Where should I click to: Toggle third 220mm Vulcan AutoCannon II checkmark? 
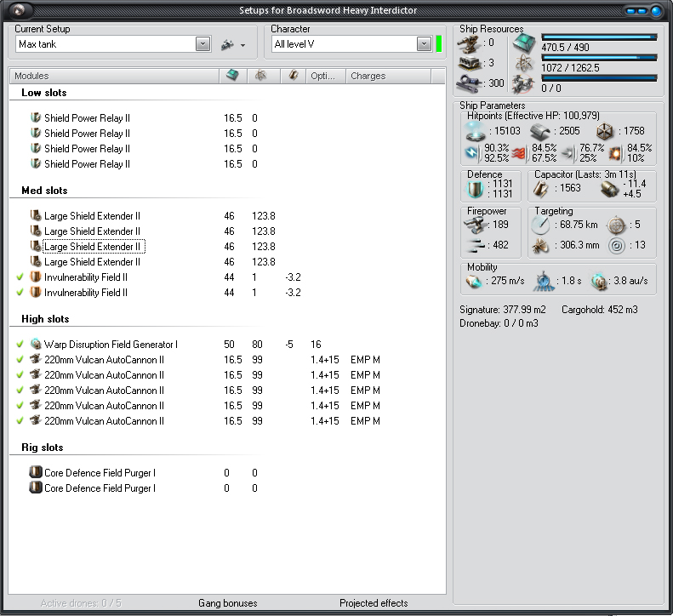(x=20, y=391)
